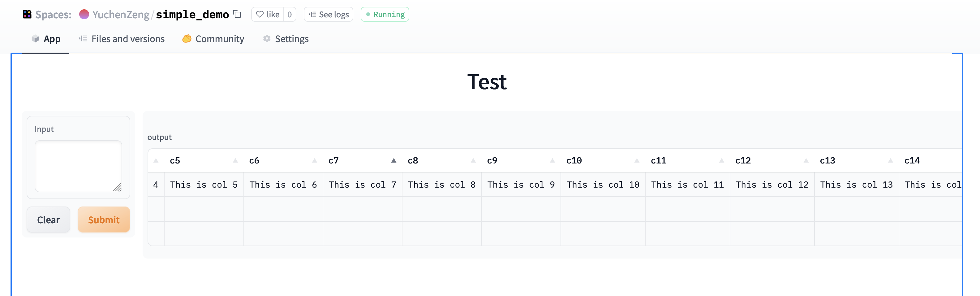Open YuchenZeng's profile avatar
This screenshot has width=980, height=296.
[x=84, y=14]
